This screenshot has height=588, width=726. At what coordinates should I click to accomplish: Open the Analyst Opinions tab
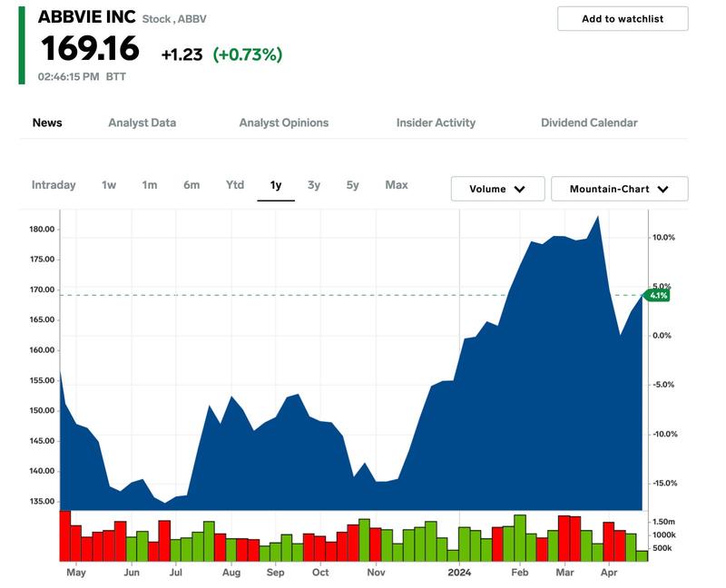point(284,122)
